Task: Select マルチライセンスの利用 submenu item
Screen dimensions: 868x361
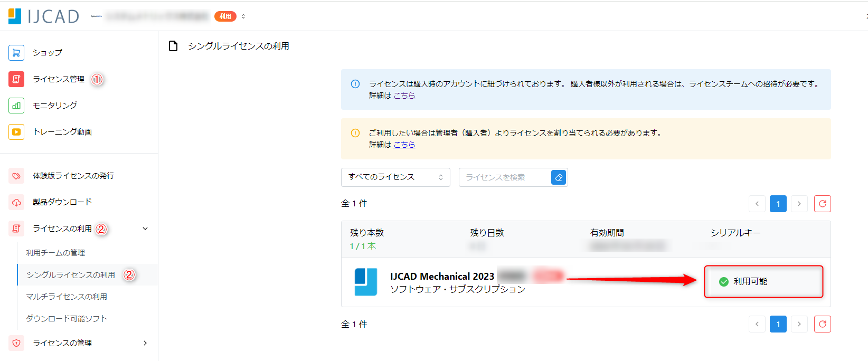Action: tap(67, 297)
